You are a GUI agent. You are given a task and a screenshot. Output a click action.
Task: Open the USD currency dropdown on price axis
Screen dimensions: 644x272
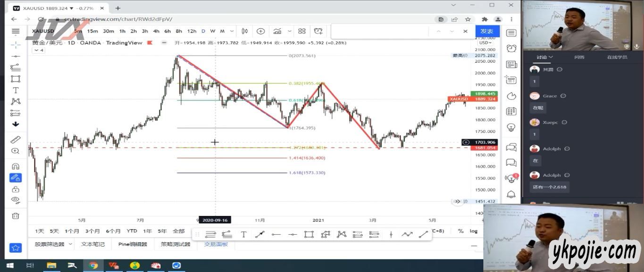485,42
